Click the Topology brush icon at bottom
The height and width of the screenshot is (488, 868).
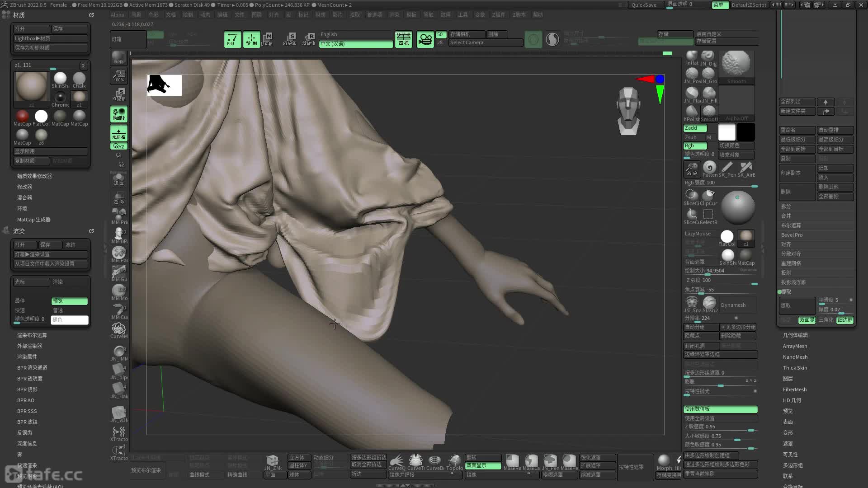point(454,462)
